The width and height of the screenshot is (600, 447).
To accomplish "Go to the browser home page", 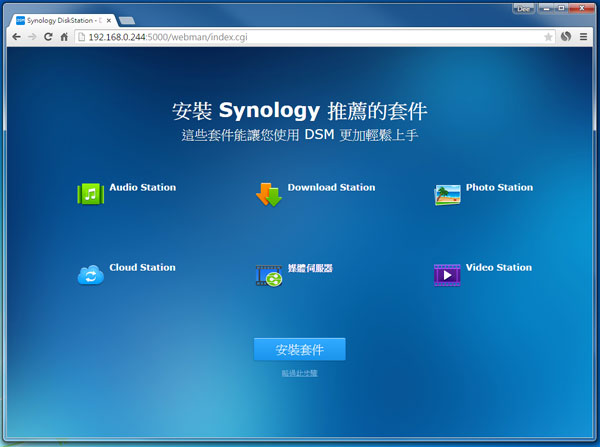I will (64, 37).
